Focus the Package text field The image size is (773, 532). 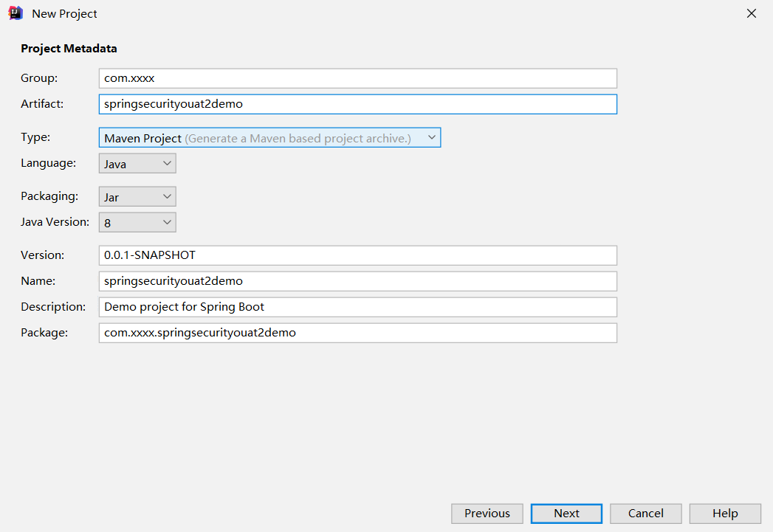point(357,333)
